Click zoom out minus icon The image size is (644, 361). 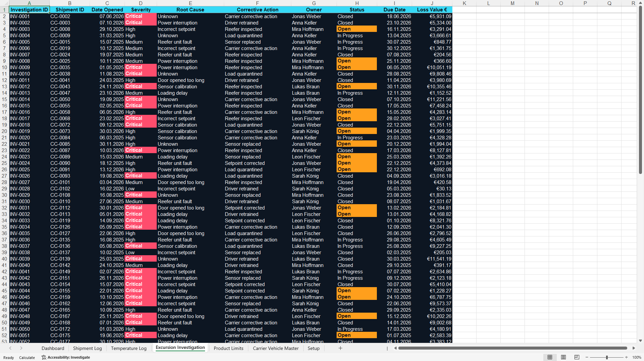(x=587, y=357)
